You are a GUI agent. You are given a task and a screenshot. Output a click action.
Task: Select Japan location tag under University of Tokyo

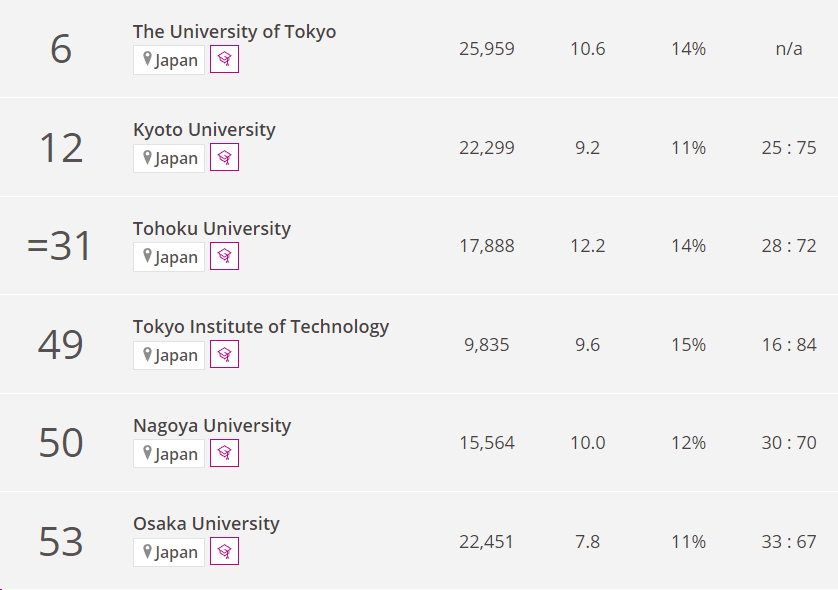169,60
